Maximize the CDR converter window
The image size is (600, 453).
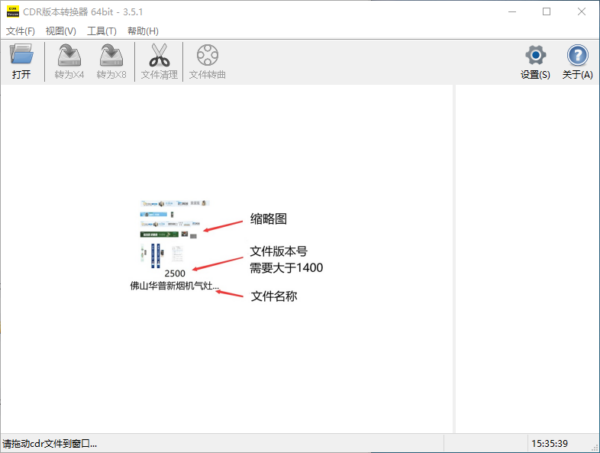(x=546, y=12)
